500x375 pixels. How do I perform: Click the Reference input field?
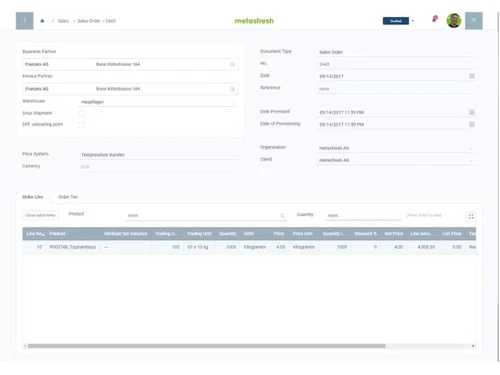click(396, 89)
